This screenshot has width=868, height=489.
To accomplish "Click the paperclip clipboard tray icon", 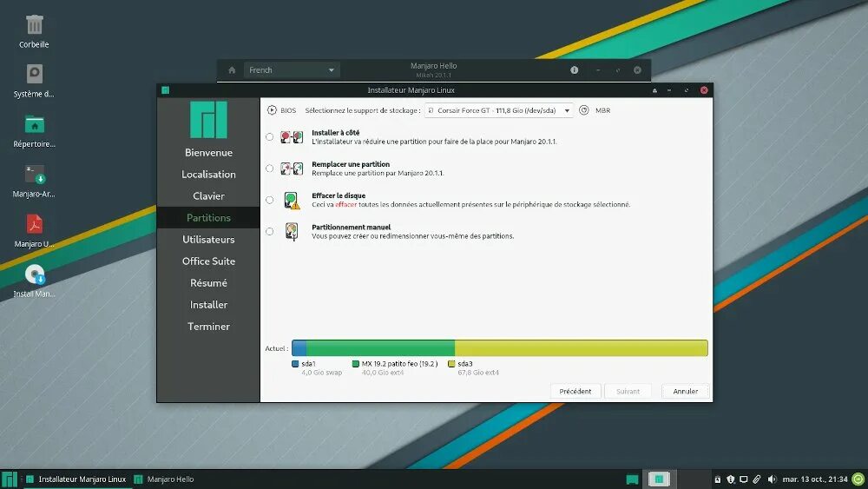I will coord(757,479).
